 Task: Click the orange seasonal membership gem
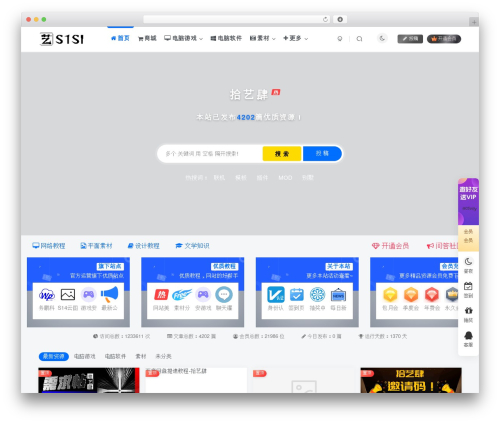pyautogui.click(x=411, y=295)
